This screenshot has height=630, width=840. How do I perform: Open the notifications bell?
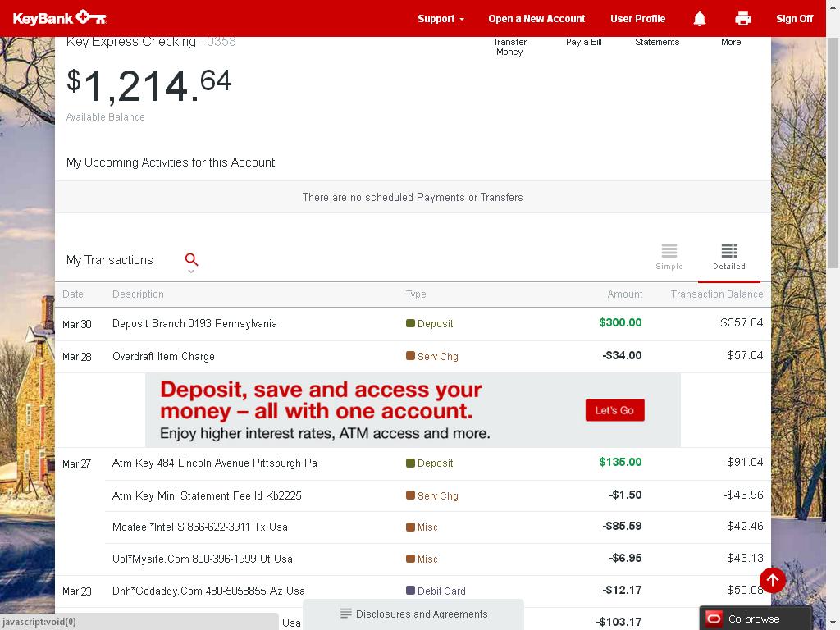pyautogui.click(x=700, y=19)
